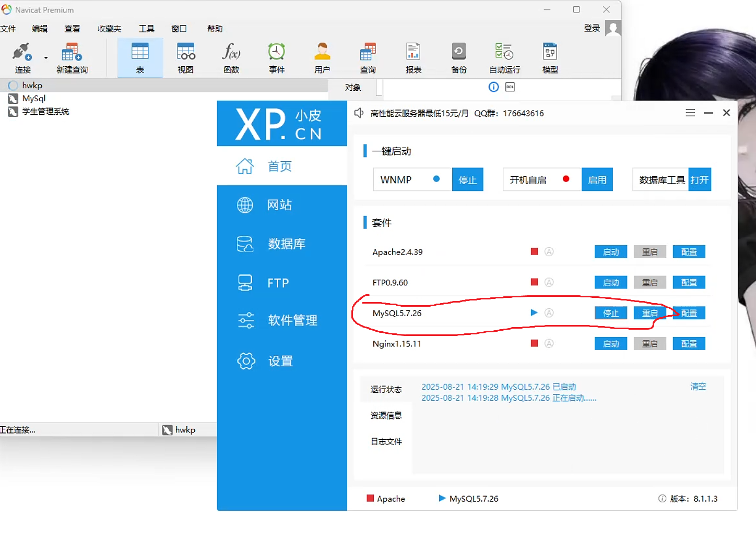This screenshot has width=756, height=542.
Task: Open the 文件 menu in Navicat
Action: pos(8,29)
